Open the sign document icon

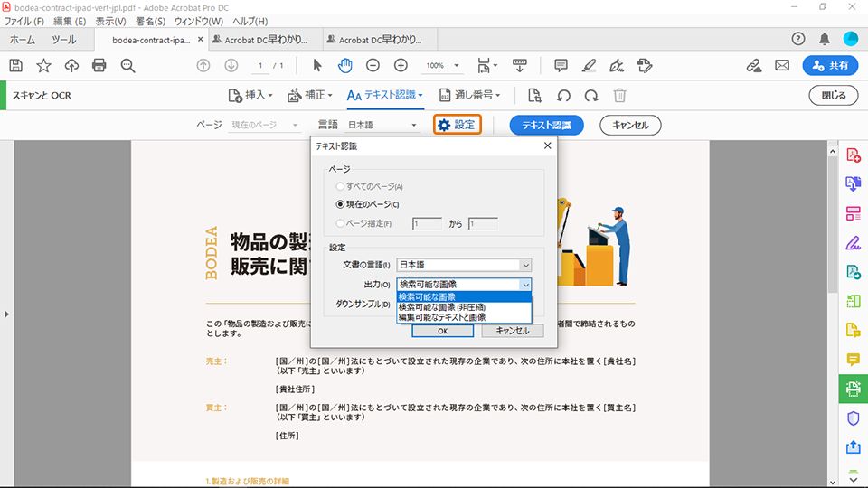pyautogui.click(x=617, y=66)
